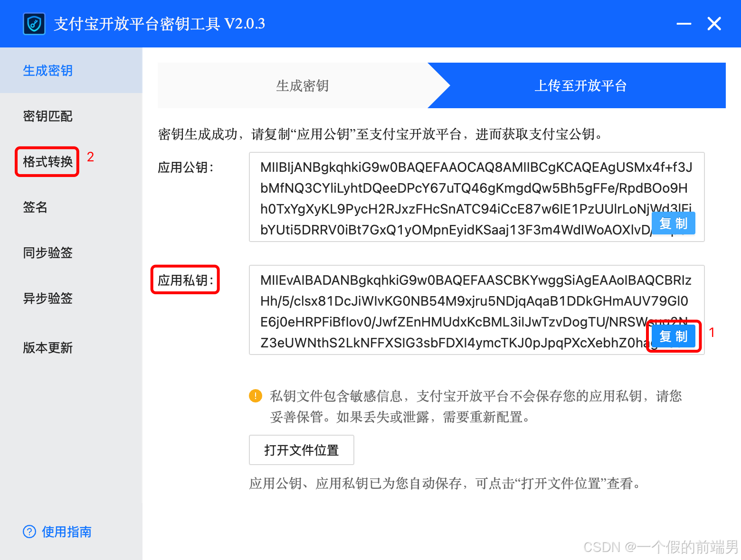Click inside the 应用私钥 text box
741x560 pixels.
tap(476, 310)
